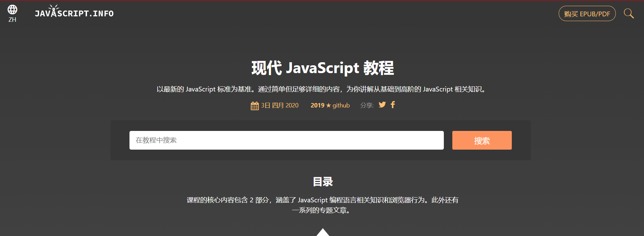The image size is (644, 236).
Task: Click the 分享: label text
Action: pyautogui.click(x=367, y=105)
